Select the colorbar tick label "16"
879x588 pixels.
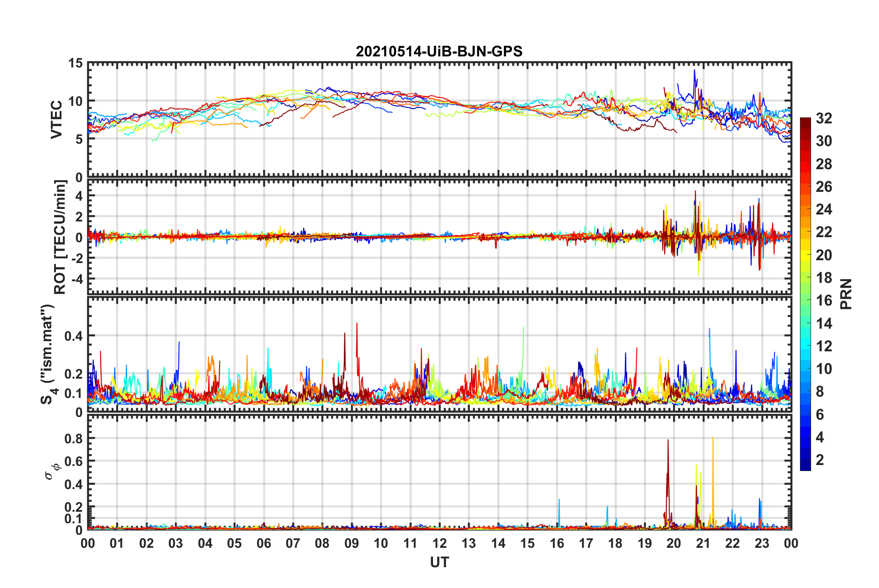coord(824,300)
